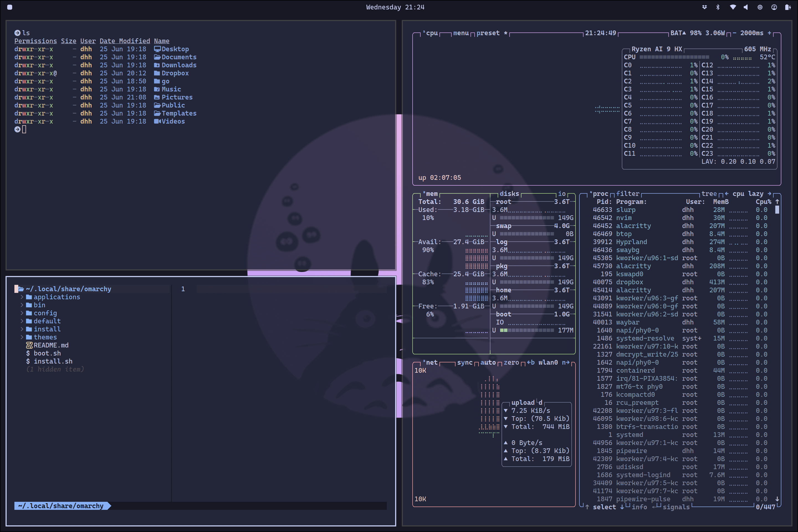Open the btop menu

pos(461,33)
